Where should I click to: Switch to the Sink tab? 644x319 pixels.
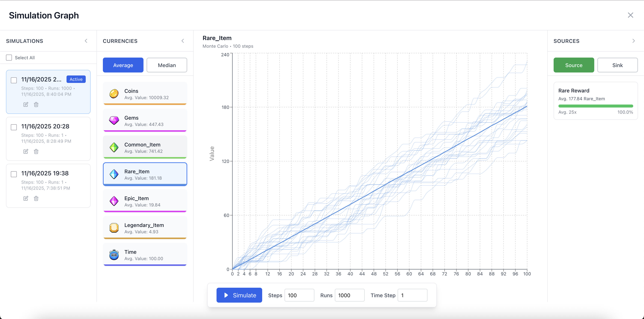tap(617, 65)
